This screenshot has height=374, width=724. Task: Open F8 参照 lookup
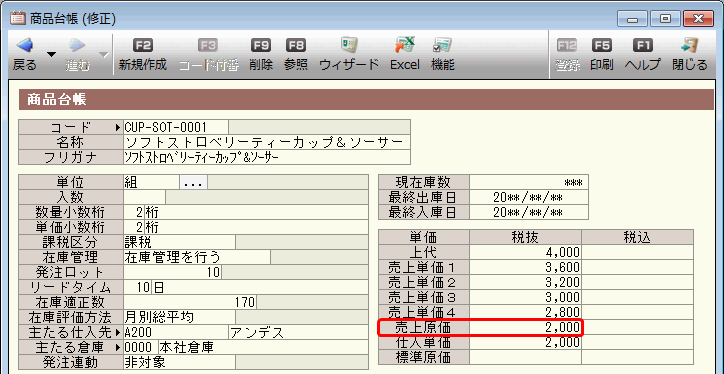coord(296,54)
